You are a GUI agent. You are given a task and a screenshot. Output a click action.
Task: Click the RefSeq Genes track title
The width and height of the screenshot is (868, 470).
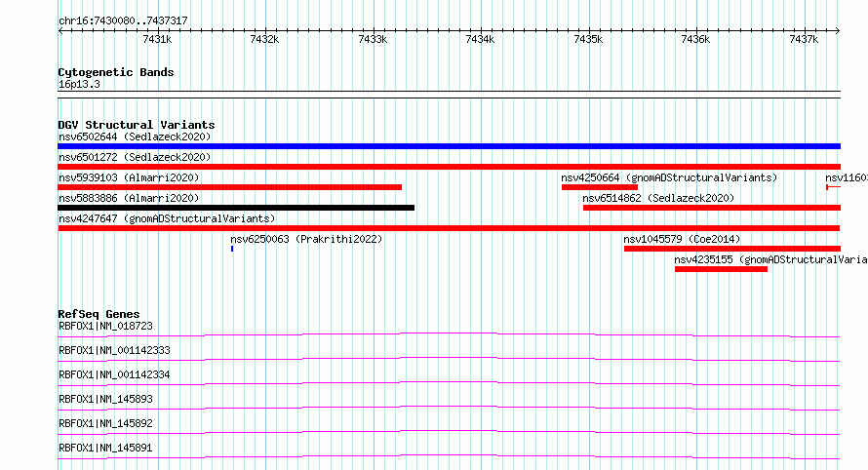(x=99, y=314)
